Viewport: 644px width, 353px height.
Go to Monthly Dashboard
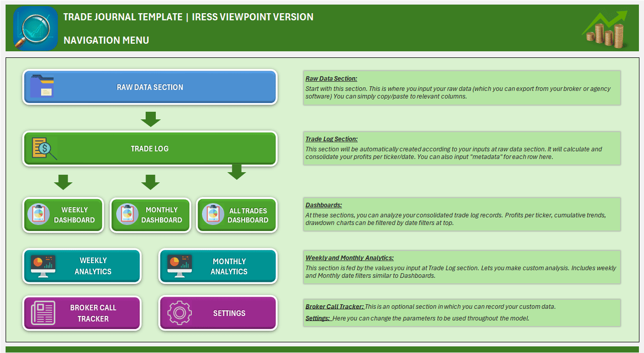click(151, 215)
